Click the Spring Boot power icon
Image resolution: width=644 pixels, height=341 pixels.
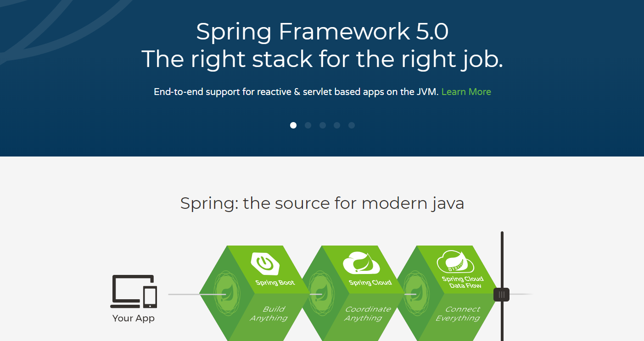pos(265,263)
